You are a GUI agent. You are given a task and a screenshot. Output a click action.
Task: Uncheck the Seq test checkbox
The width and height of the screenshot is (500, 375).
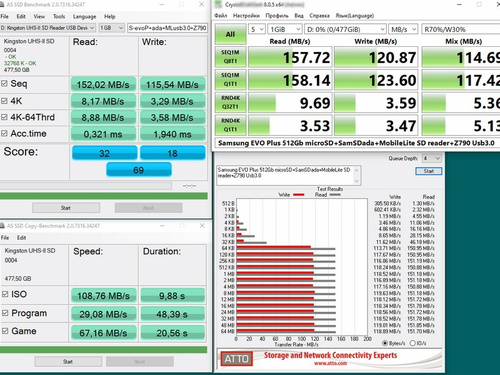4,83
